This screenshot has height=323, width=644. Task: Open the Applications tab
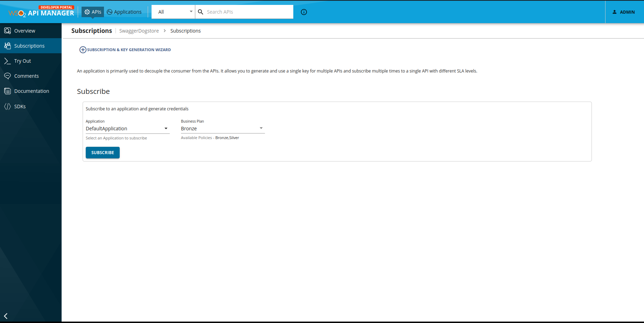[124, 12]
